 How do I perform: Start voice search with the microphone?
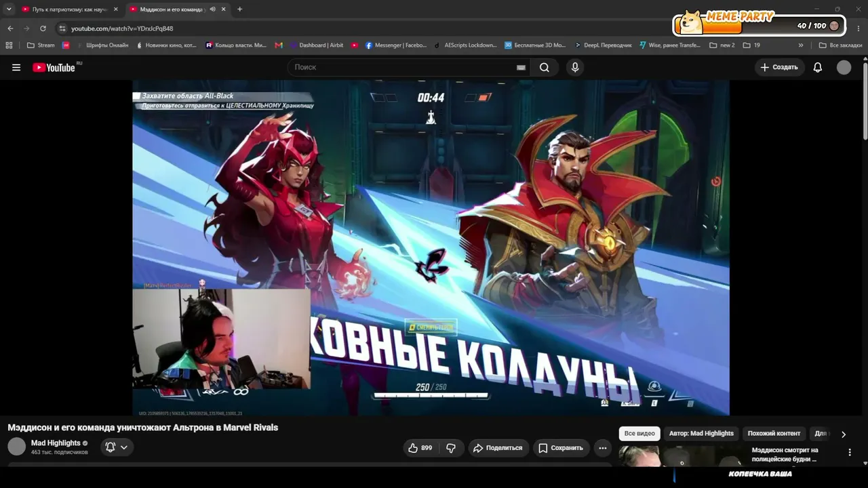click(575, 67)
